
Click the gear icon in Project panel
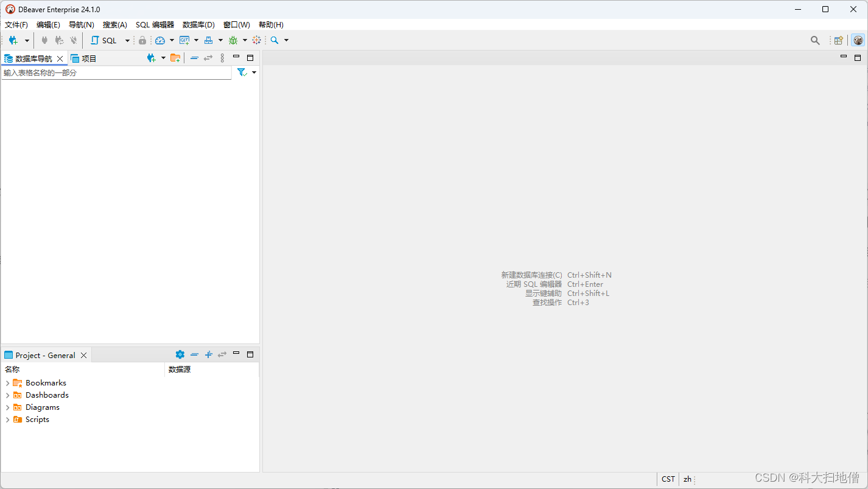[180, 354]
